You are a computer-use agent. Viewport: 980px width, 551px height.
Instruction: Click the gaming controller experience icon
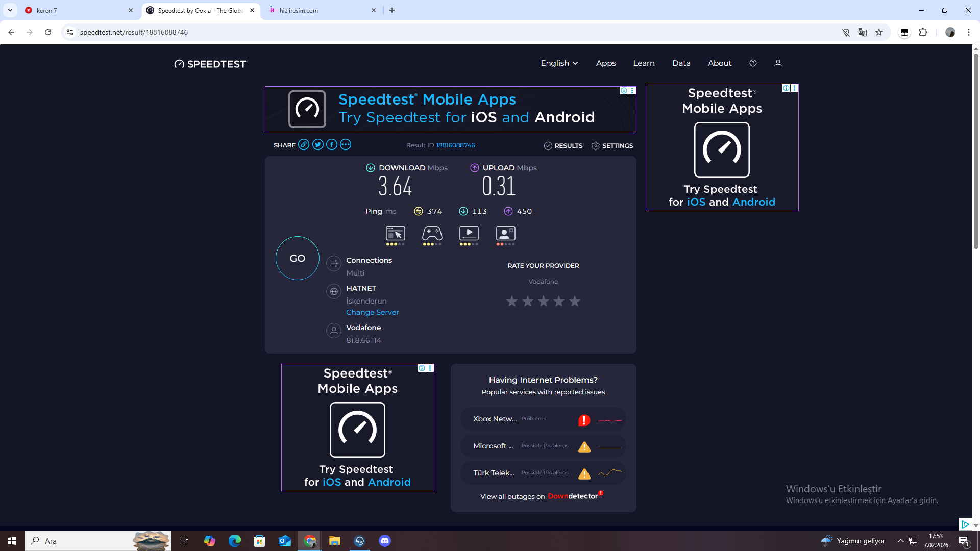coord(432,234)
